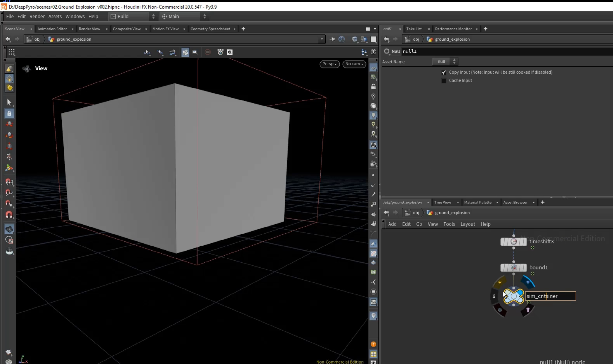The image size is (613, 364).
Task: Toggle Secure Selection lock tool
Action: (x=9, y=113)
